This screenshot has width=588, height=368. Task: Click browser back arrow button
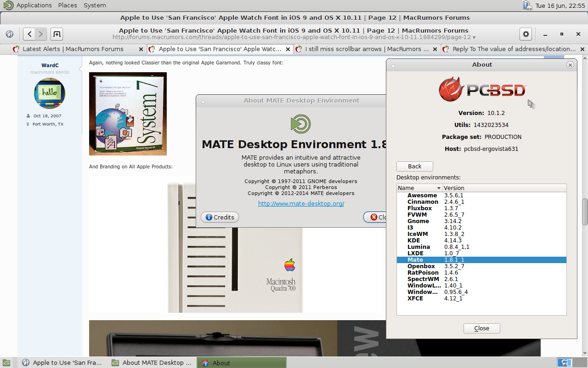pos(29,34)
